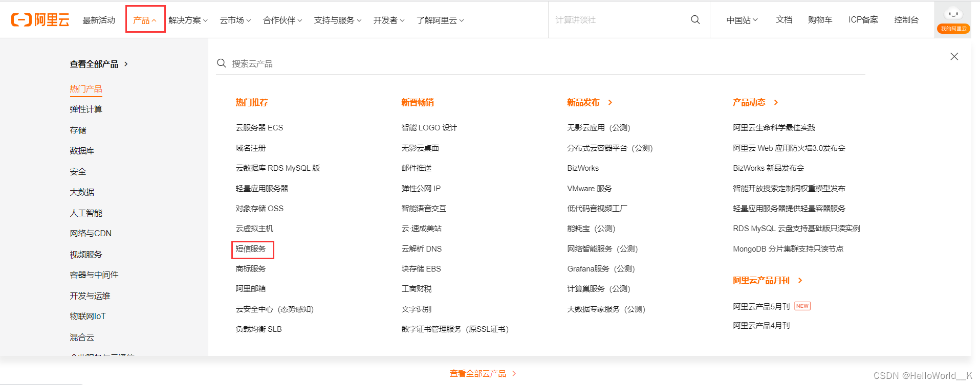Open 云解析 DNS product
Image resolution: width=980 pixels, height=385 pixels.
coord(421,249)
